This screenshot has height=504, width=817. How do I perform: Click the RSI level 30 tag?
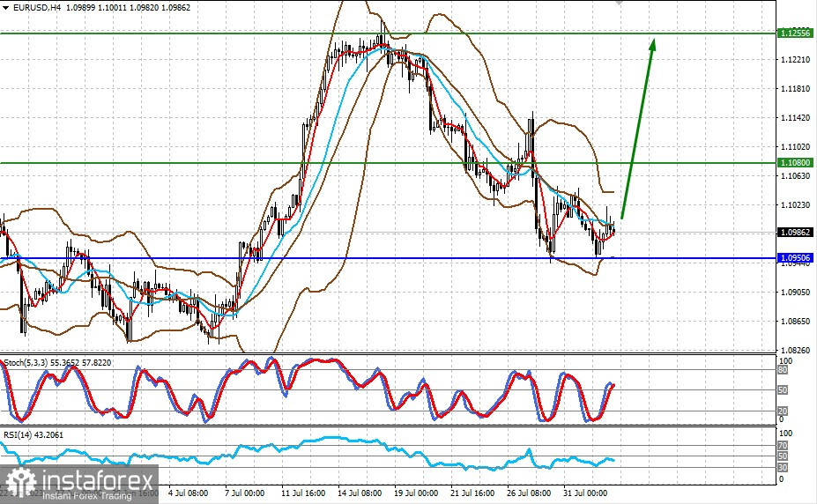(x=783, y=468)
